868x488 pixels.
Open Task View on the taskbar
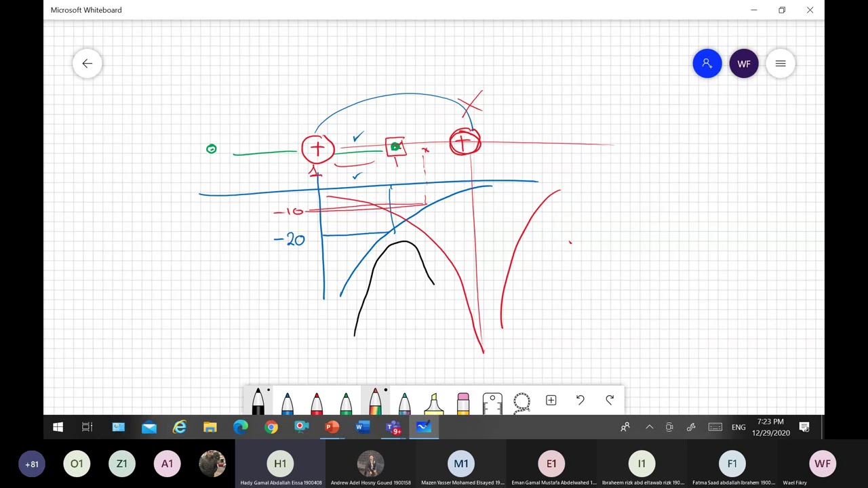87,427
